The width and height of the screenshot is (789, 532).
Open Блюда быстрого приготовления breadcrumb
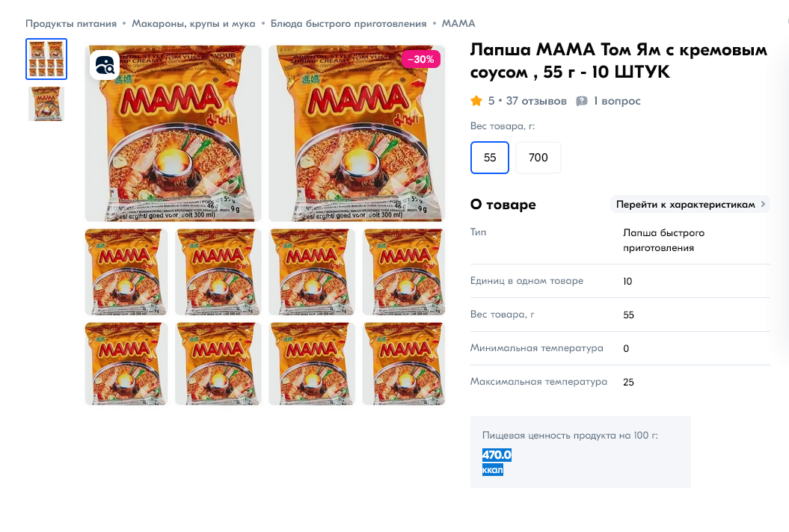[x=349, y=24]
